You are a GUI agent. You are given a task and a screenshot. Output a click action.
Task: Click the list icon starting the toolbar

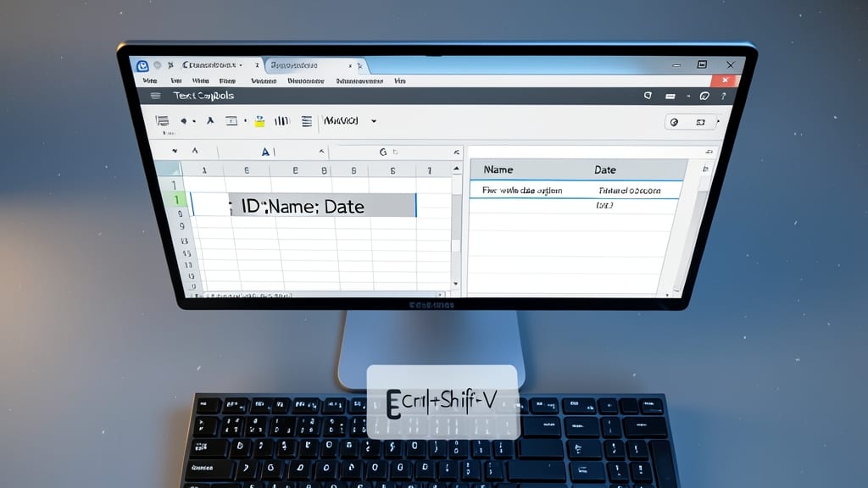pyautogui.click(x=162, y=120)
